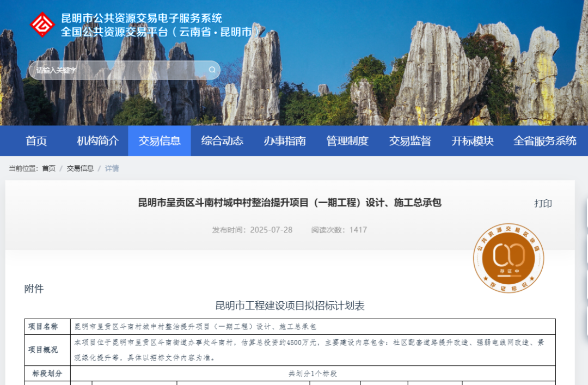This screenshot has height=385, width=588.
Task: Open the 管理制度 menu item
Action: [347, 141]
